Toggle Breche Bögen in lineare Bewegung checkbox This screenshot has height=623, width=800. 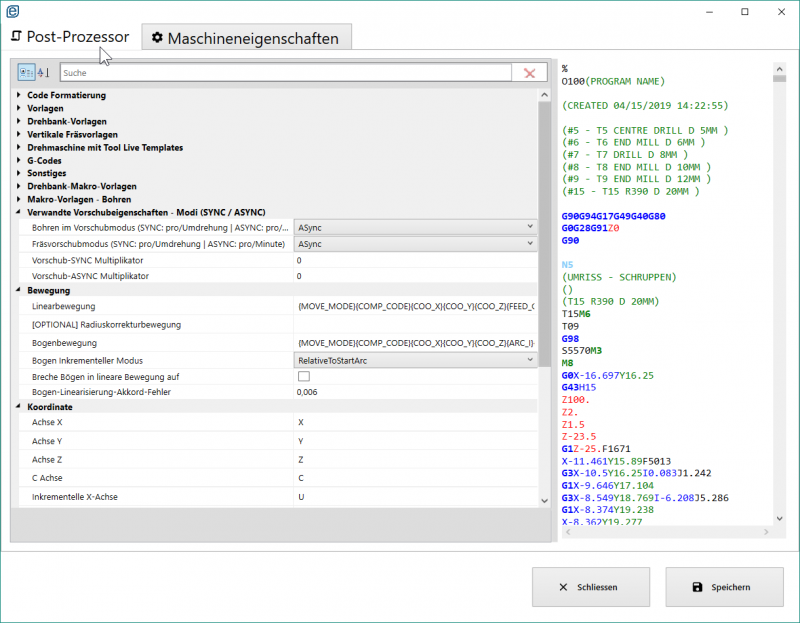[303, 376]
